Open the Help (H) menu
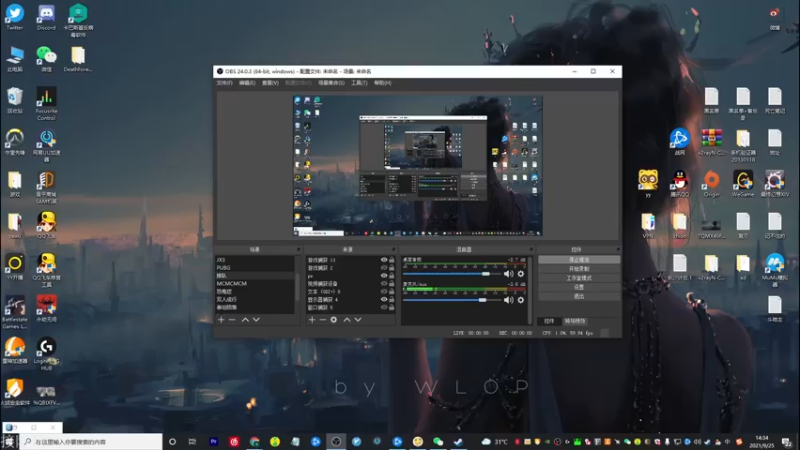Viewport: 800px width, 450px height. (383, 83)
